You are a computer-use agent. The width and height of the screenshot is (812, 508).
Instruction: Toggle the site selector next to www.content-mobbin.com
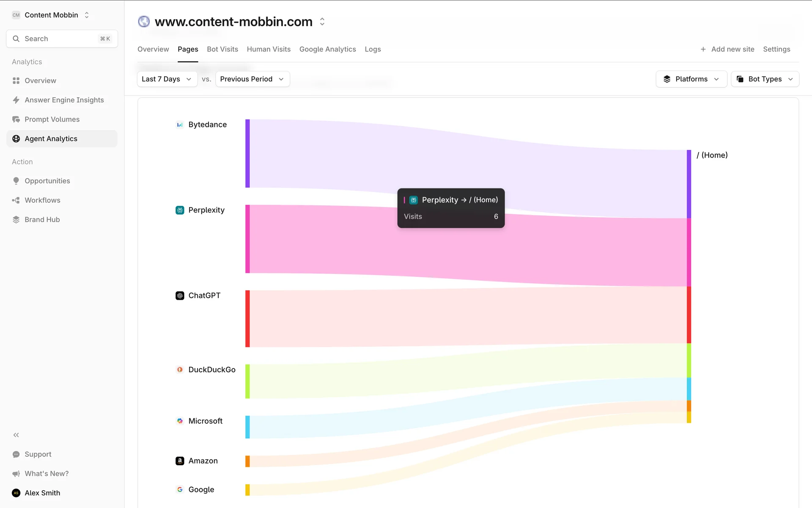click(322, 22)
